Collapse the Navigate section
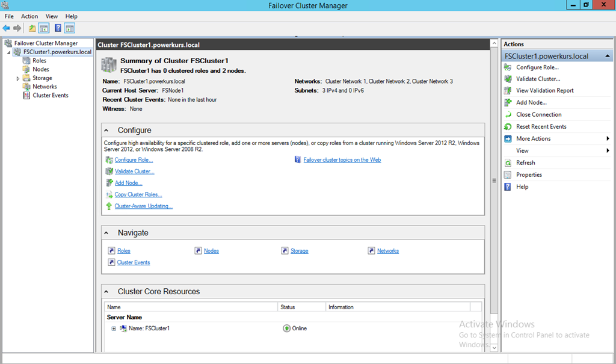Image resolution: width=616 pixels, height=364 pixels. point(106,233)
